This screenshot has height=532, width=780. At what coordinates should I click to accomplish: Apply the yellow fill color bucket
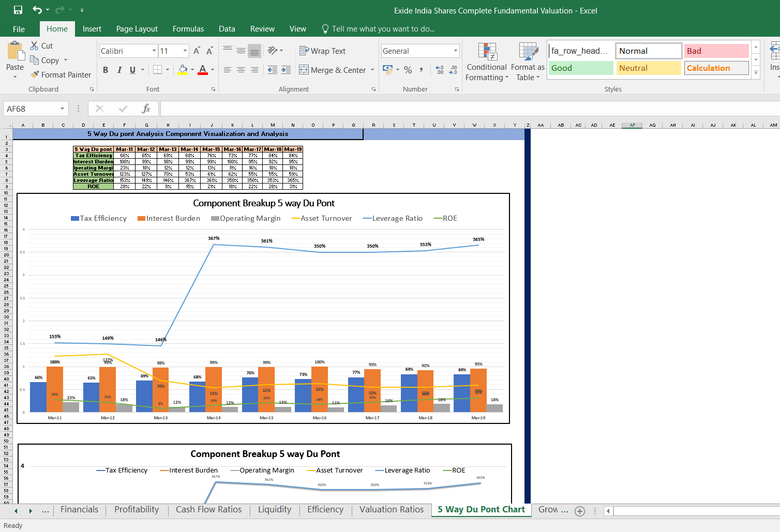183,69
